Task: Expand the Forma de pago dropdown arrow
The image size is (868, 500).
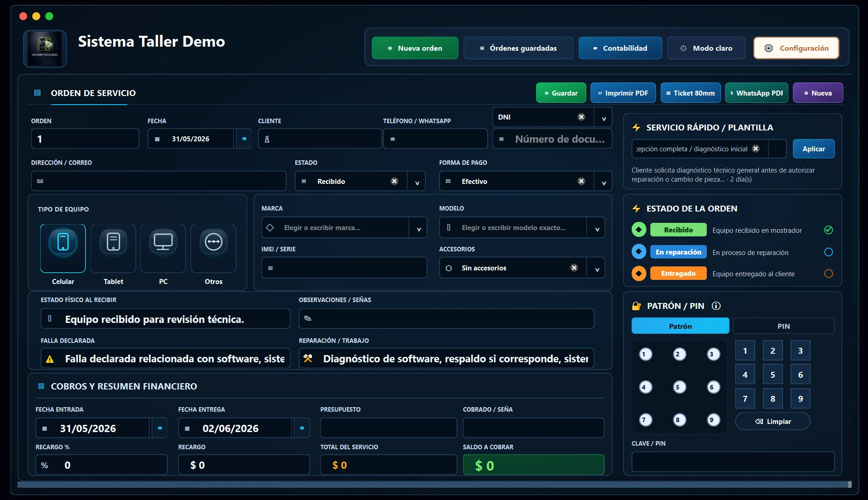Action: (x=604, y=182)
